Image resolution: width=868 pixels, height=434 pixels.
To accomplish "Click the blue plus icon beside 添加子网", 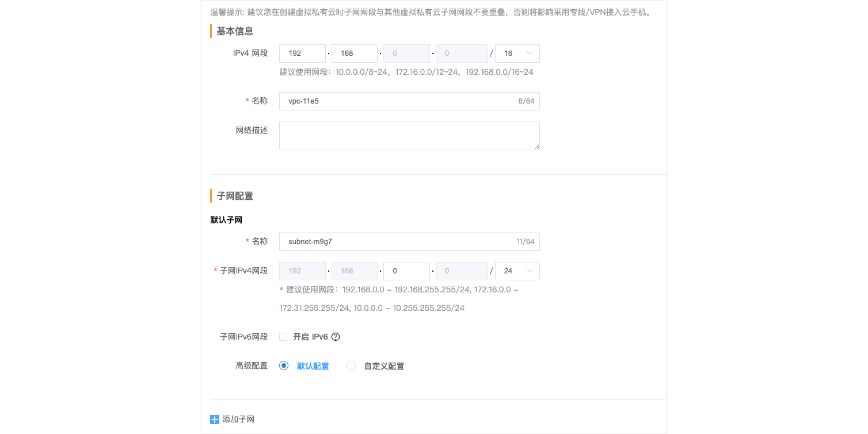I will [214, 419].
